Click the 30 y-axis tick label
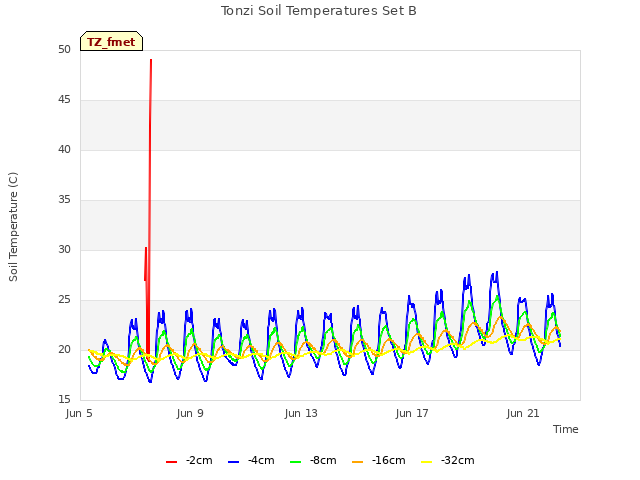Viewport: 640px width, 480px height. (64, 249)
